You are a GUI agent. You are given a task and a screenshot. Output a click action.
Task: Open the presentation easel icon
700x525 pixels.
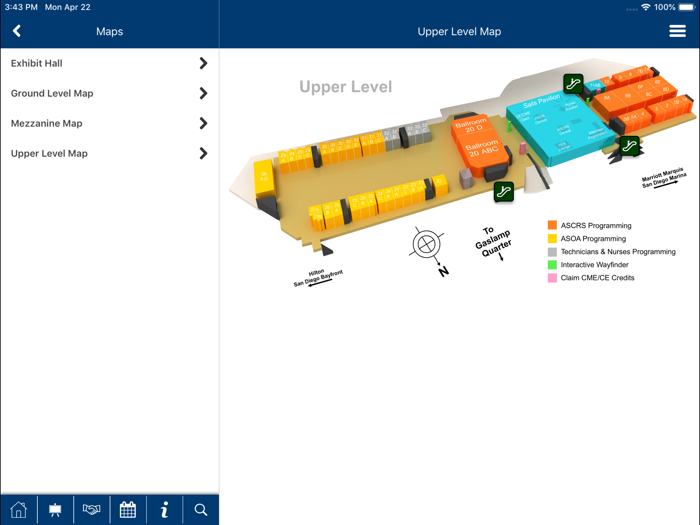point(55,510)
